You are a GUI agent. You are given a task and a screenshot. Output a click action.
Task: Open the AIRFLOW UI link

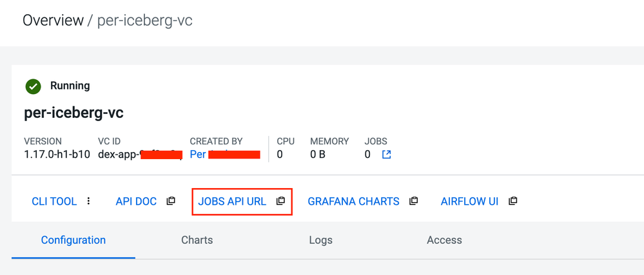469,201
